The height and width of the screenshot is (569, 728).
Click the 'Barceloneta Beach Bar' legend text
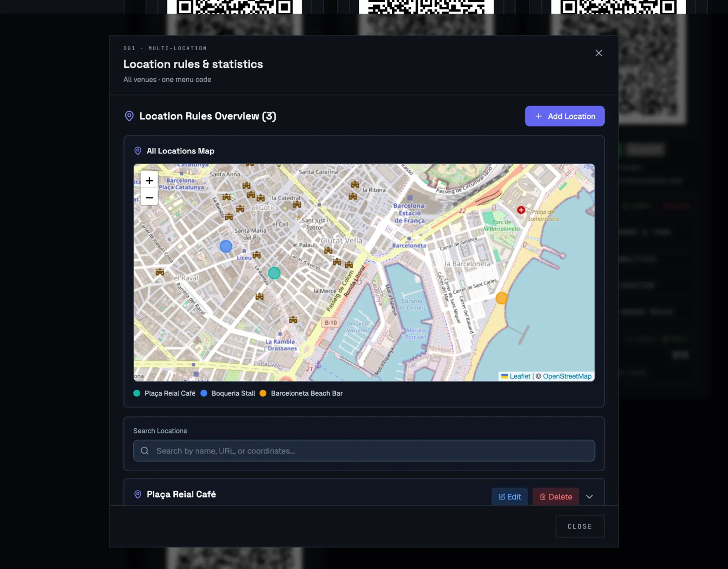tap(307, 393)
